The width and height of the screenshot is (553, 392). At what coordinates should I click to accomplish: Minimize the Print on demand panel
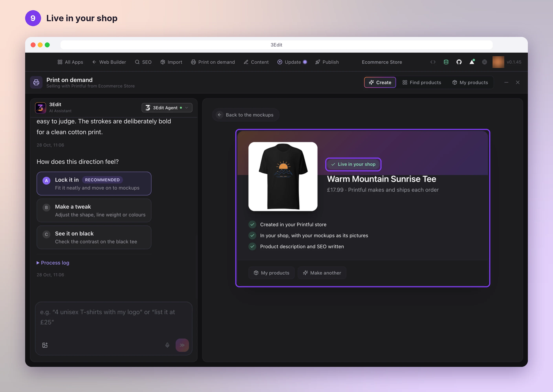pyautogui.click(x=506, y=82)
